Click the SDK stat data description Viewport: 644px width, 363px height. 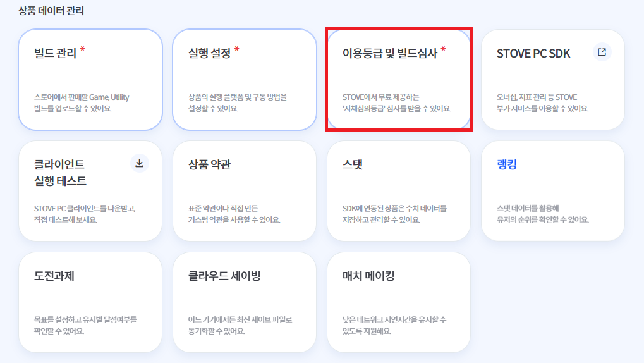[x=394, y=214]
